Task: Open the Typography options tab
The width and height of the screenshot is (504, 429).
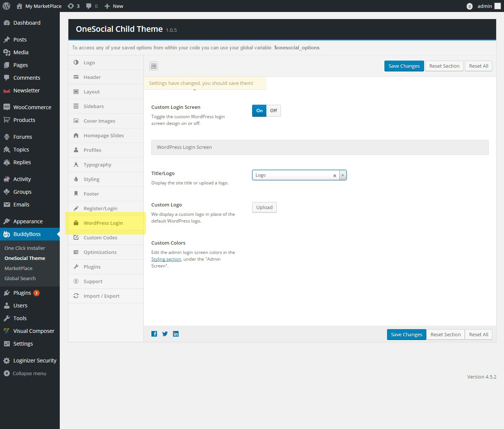Action: coord(97,165)
